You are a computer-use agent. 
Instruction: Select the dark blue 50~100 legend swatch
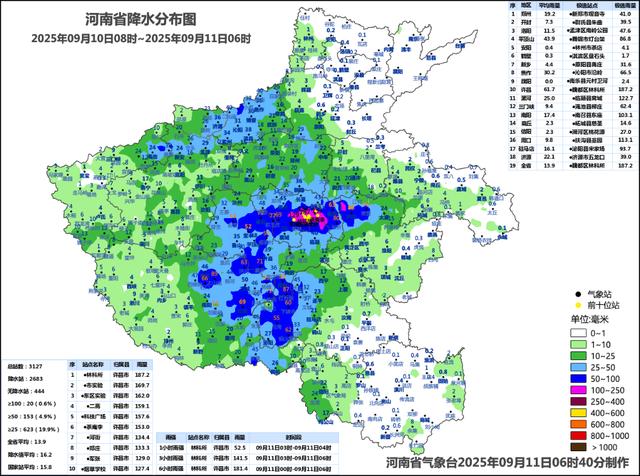point(578,379)
